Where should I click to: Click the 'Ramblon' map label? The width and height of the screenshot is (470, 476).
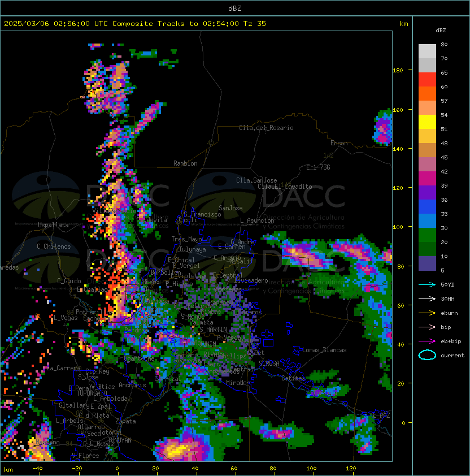[185, 163]
